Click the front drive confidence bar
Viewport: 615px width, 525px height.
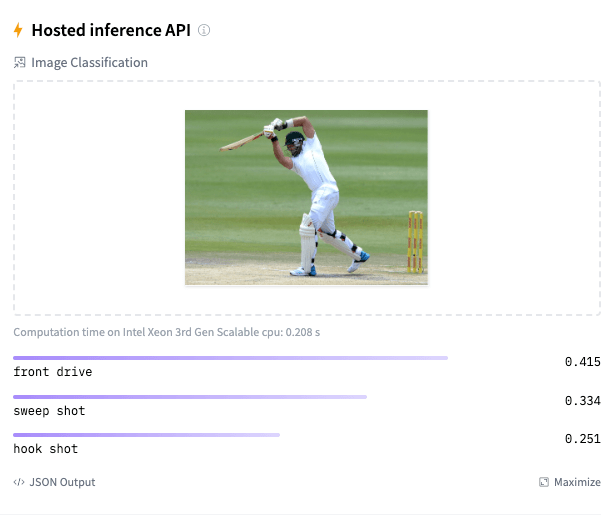tap(230, 357)
